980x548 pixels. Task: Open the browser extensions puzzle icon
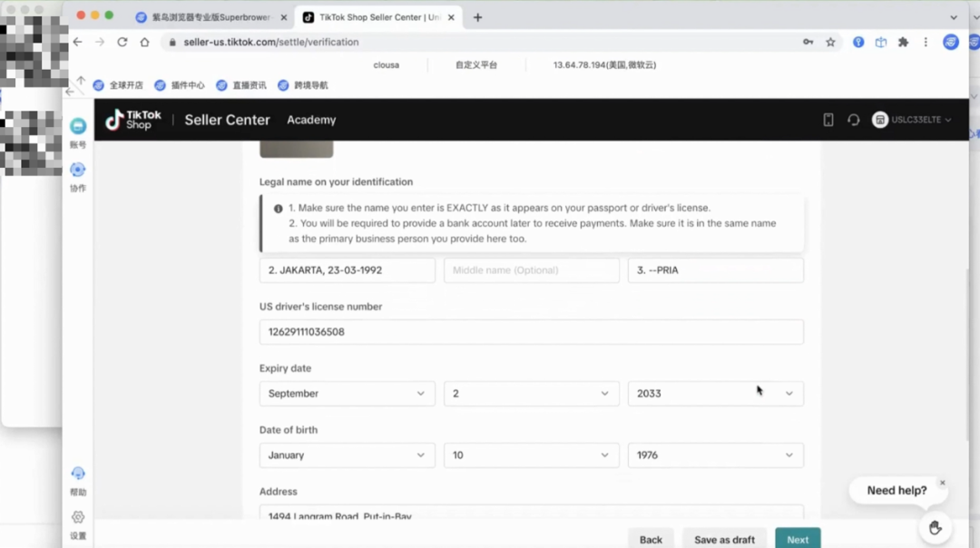click(x=903, y=42)
